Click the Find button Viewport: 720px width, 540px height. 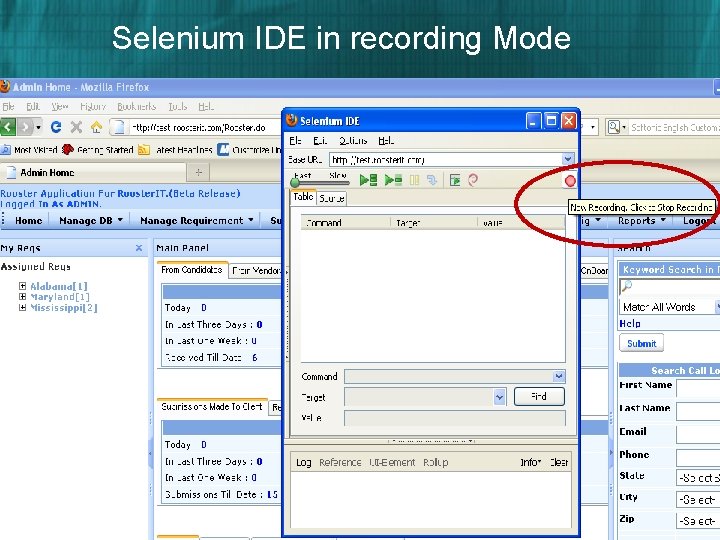point(539,396)
